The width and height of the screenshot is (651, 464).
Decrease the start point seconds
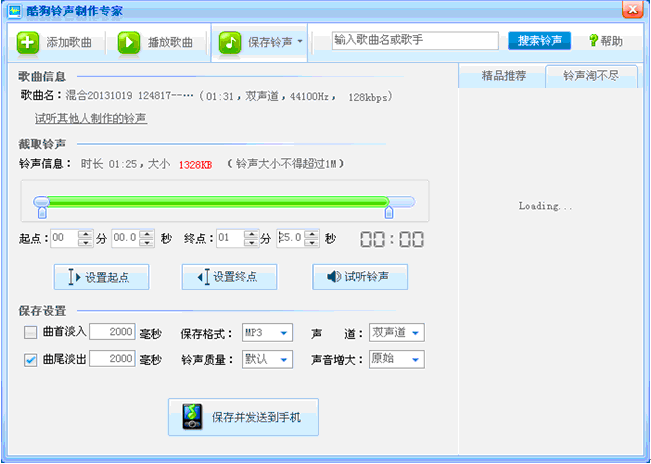147,242
